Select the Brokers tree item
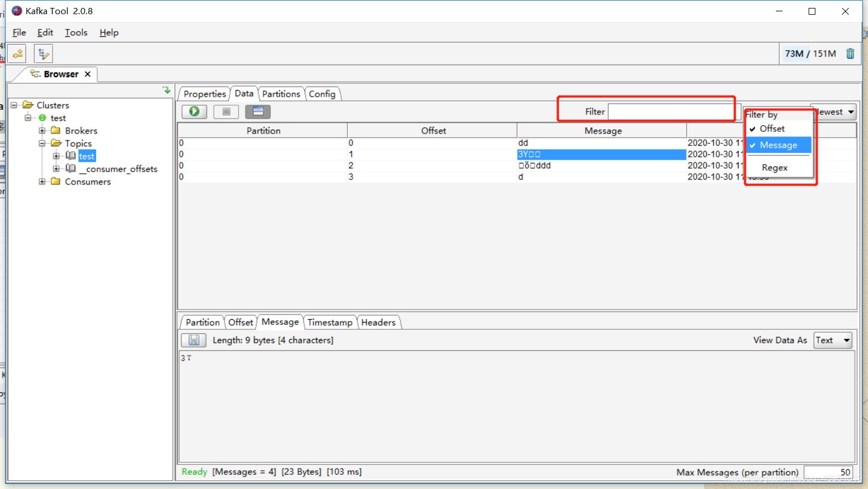 (81, 131)
